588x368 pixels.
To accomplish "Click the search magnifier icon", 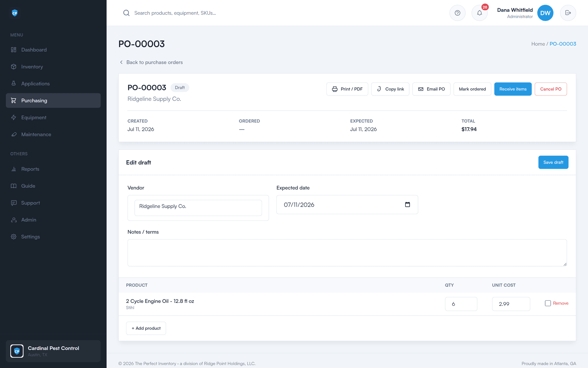I will tap(126, 13).
